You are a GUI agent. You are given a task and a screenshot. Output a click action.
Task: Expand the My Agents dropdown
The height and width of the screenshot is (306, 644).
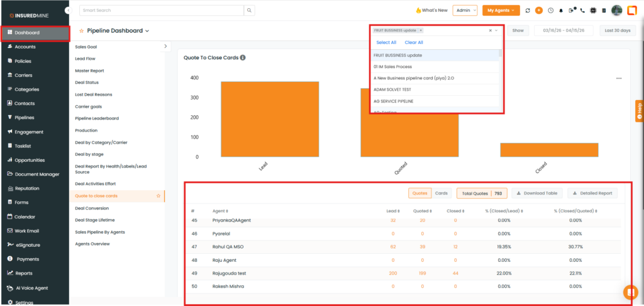[501, 11]
